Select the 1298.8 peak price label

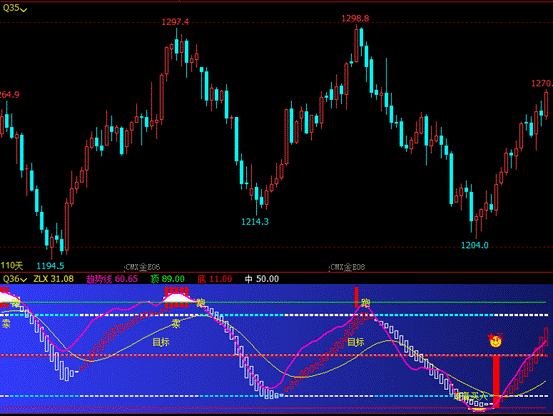[x=355, y=18]
